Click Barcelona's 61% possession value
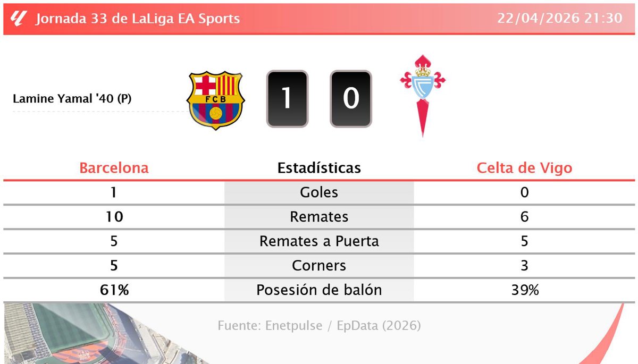 pos(114,290)
